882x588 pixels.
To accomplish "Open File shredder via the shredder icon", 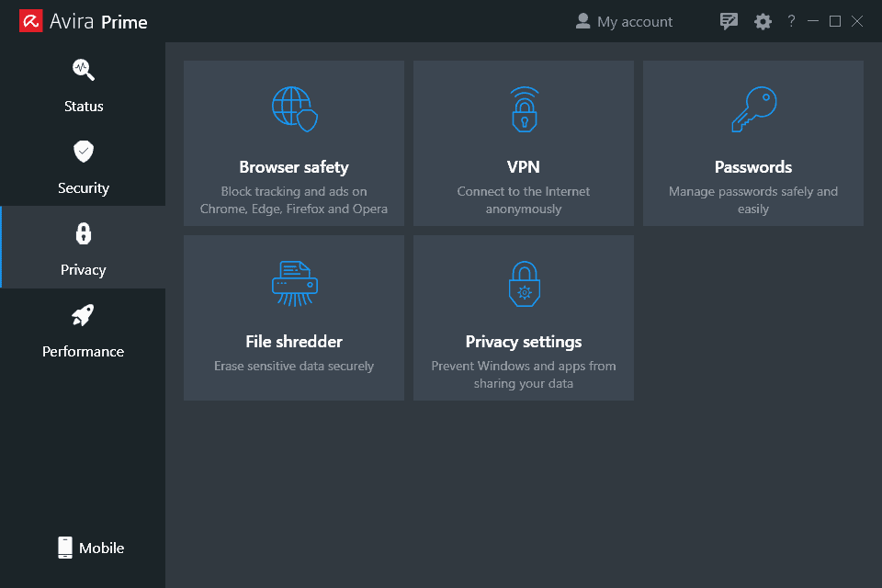I will click(295, 284).
